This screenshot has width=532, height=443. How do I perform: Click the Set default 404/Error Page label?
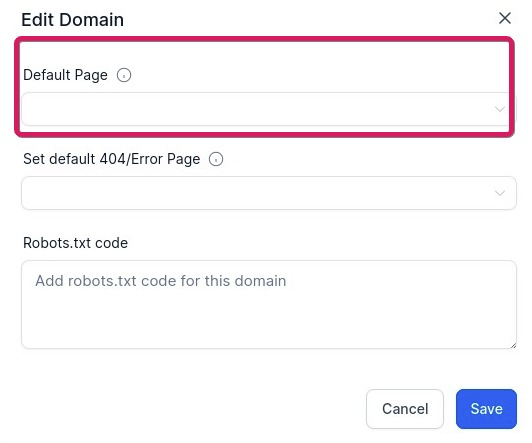click(x=112, y=159)
